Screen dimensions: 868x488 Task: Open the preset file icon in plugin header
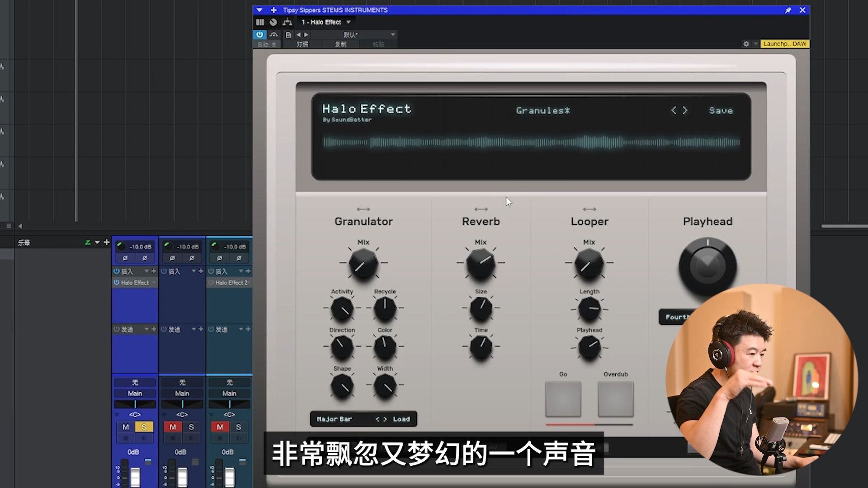tap(288, 35)
